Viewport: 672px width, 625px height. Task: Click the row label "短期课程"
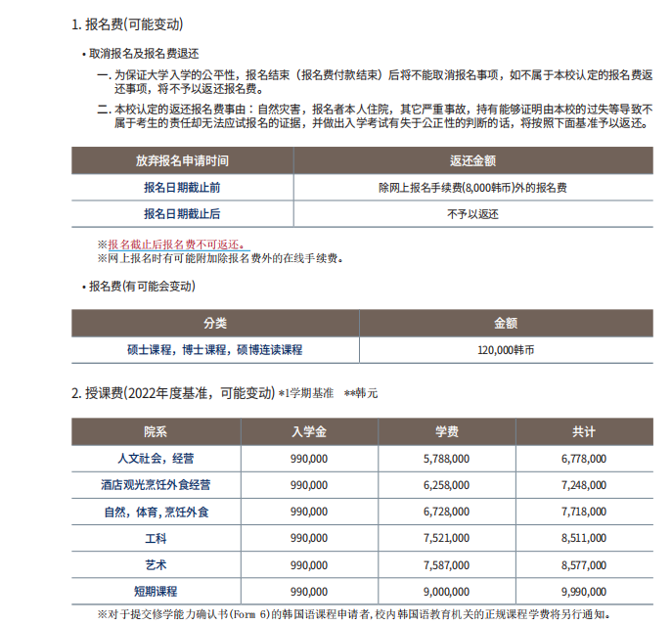point(156,592)
